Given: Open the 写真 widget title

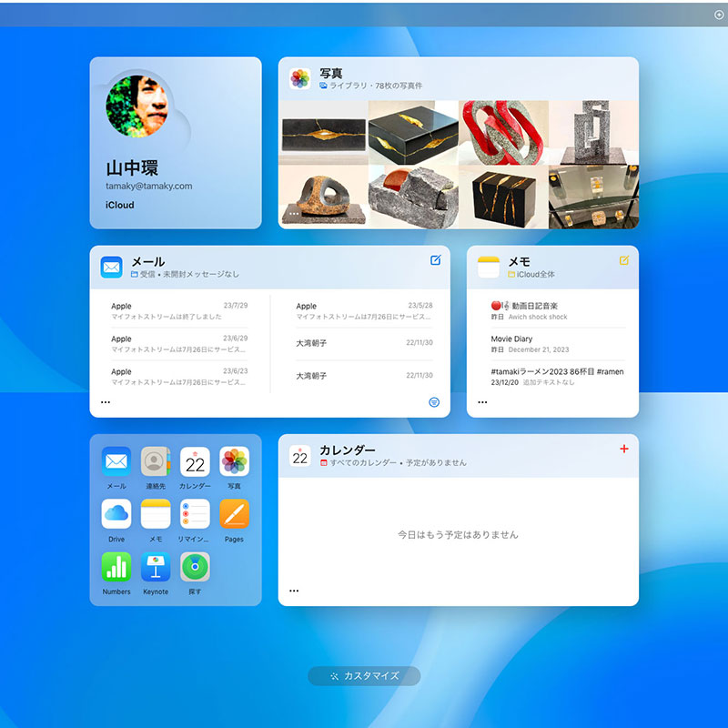Looking at the screenshot, I should [x=330, y=73].
